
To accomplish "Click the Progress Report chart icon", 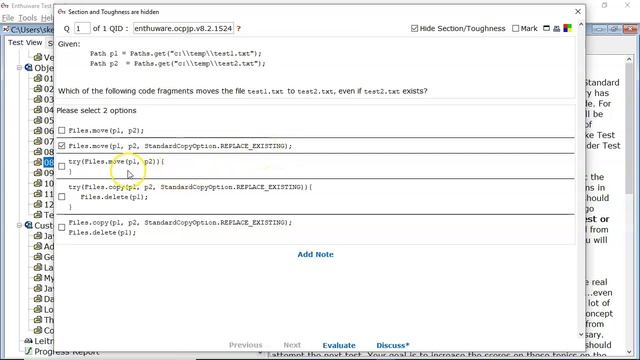I will tap(29, 351).
